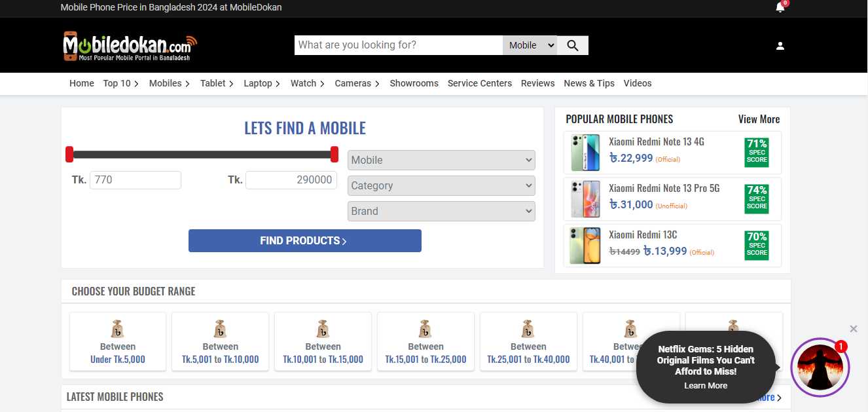Open the user account profile icon
Screen dimensions: 868x412
780,46
